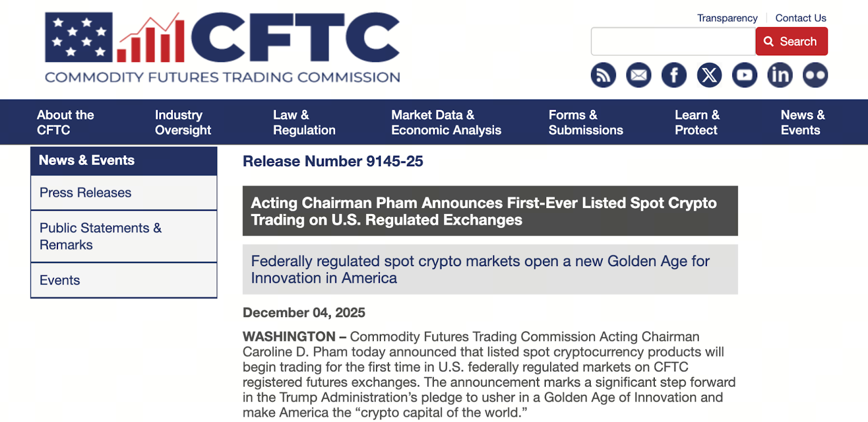Visit the X (Twitter) social icon

coord(709,75)
